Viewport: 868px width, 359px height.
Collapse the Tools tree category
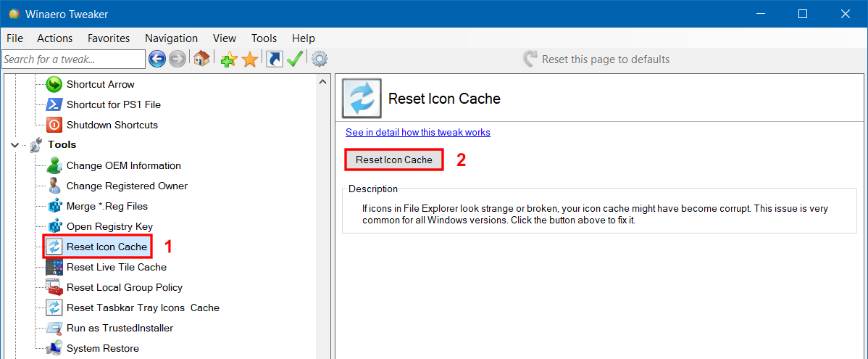(x=15, y=145)
